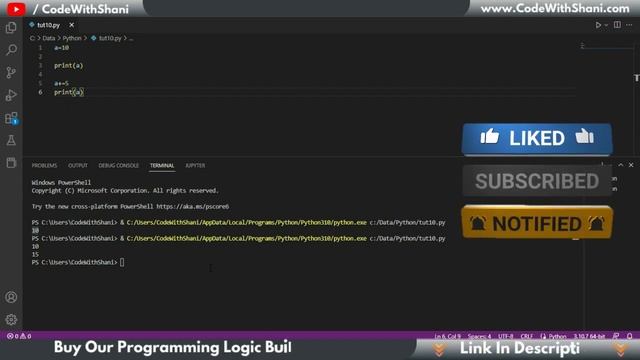640x360 pixels.
Task: Split the editor to the right
Action: click(617, 25)
